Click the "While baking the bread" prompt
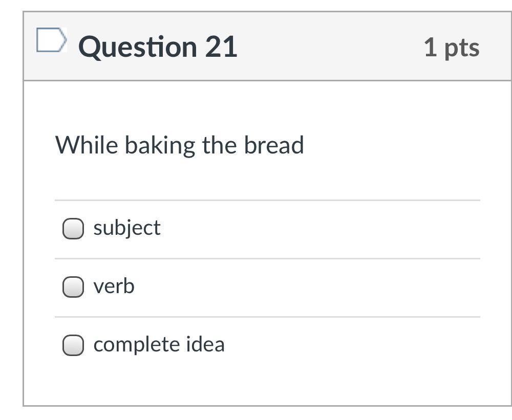The width and height of the screenshot is (512, 420). (179, 145)
